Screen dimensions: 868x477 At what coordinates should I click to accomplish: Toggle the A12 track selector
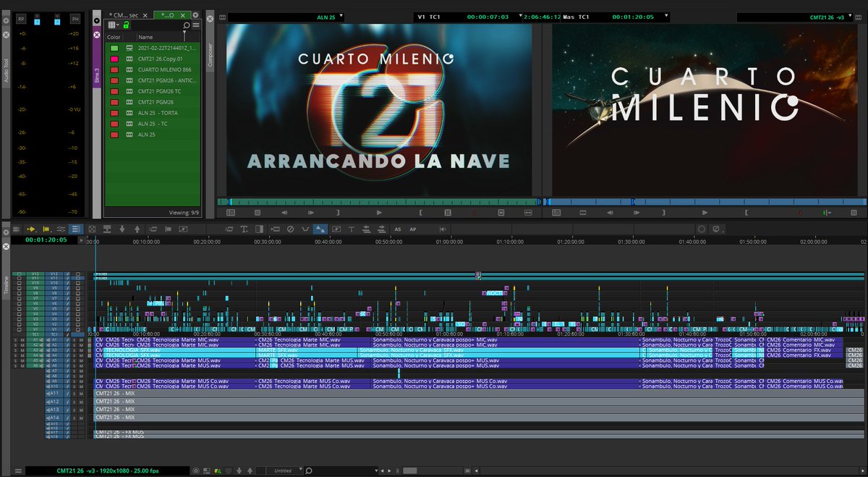[x=54, y=402]
